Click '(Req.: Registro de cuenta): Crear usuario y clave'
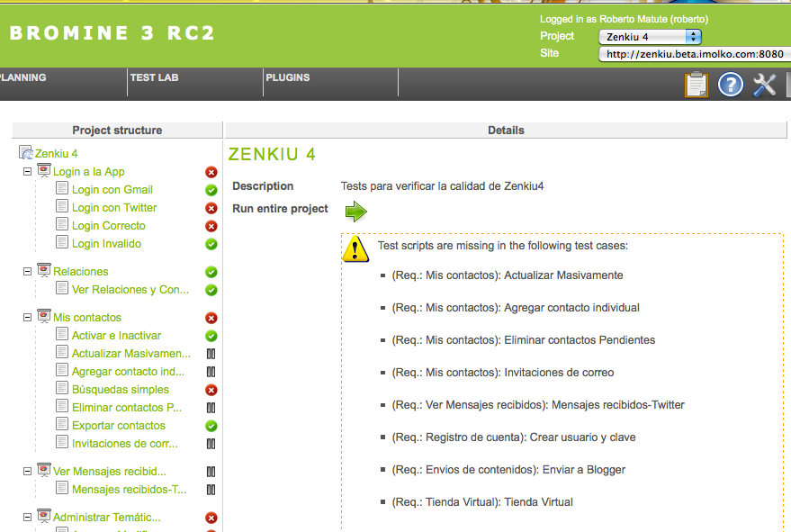Screen dimensions: 791x532 (x=514, y=437)
